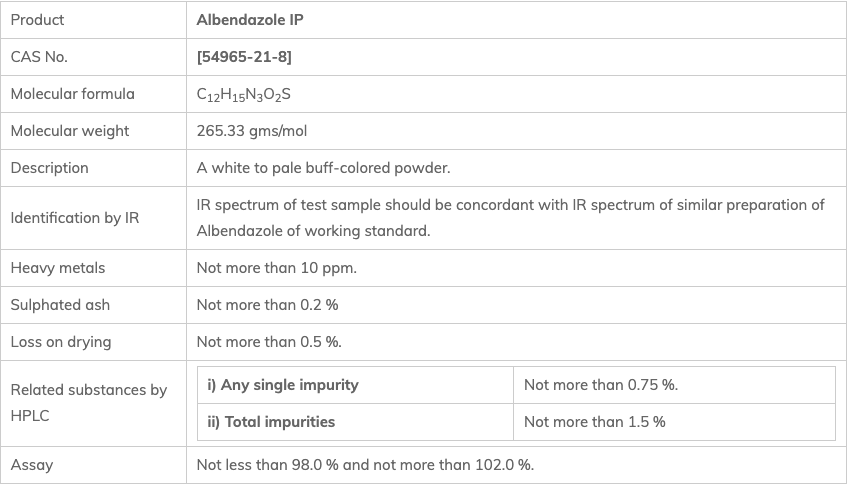Click the "Related substances by HPLC" label

click(x=88, y=402)
